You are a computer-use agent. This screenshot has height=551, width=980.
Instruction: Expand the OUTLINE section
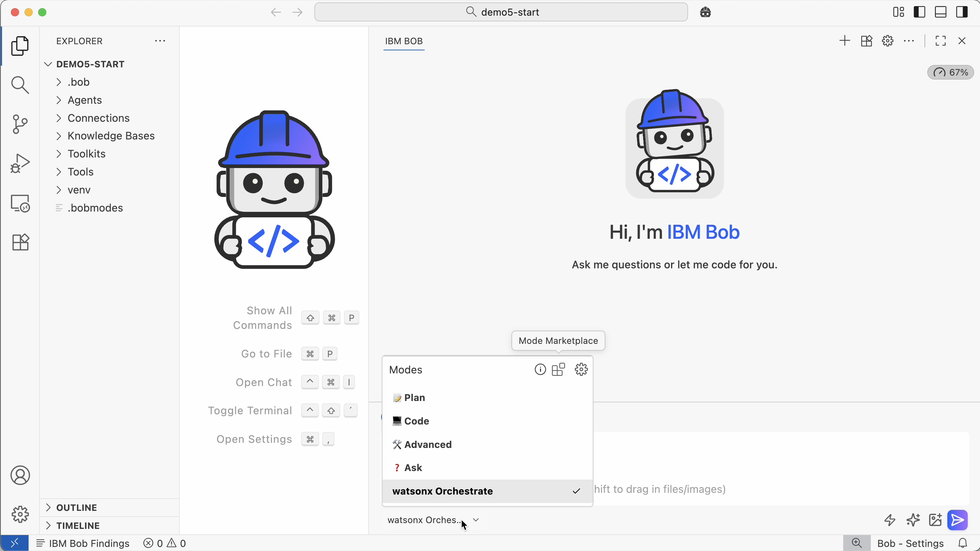pos(77,508)
